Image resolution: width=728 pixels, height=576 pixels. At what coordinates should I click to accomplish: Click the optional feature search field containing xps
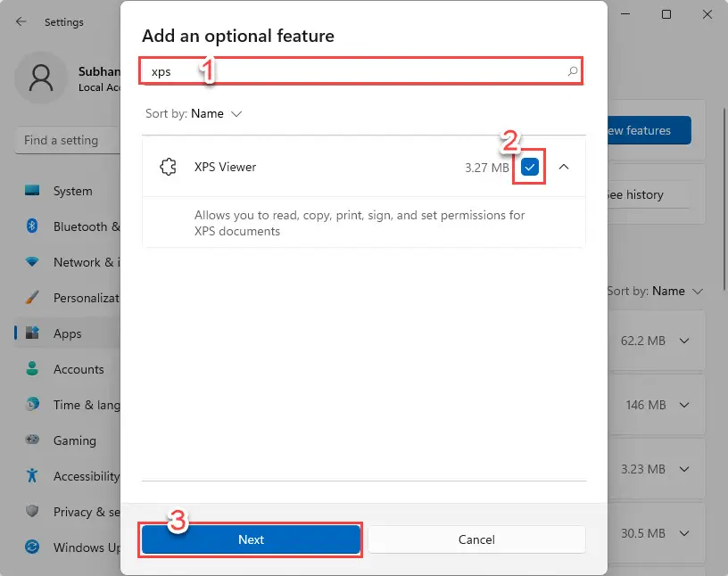360,71
